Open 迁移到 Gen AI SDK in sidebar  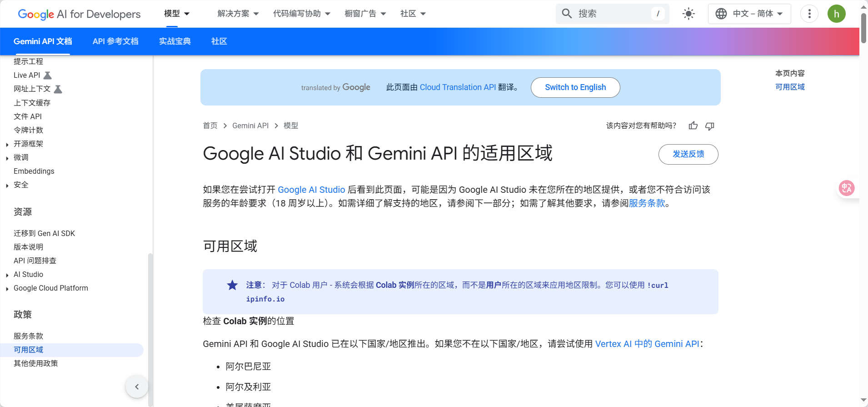click(44, 233)
